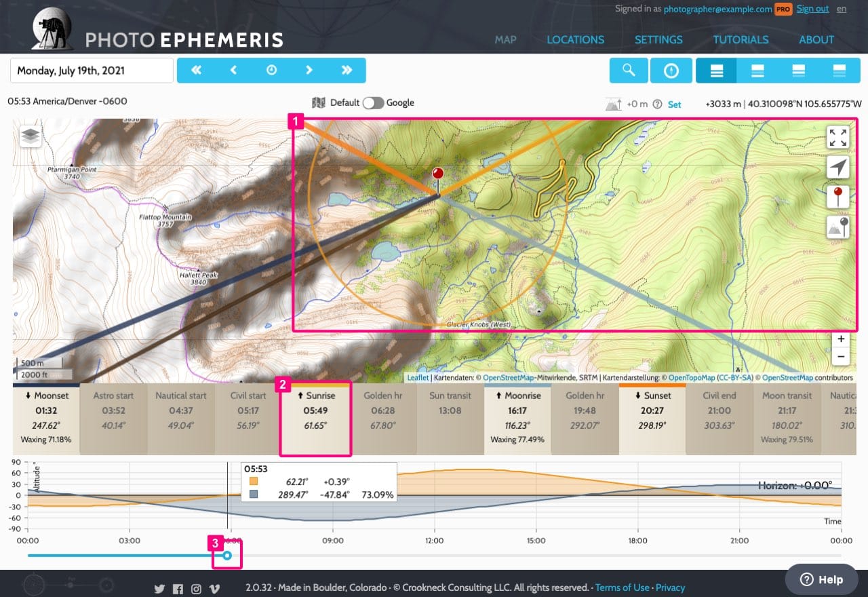Select second panel layout view button
This screenshot has height=597, width=868.
tap(758, 70)
